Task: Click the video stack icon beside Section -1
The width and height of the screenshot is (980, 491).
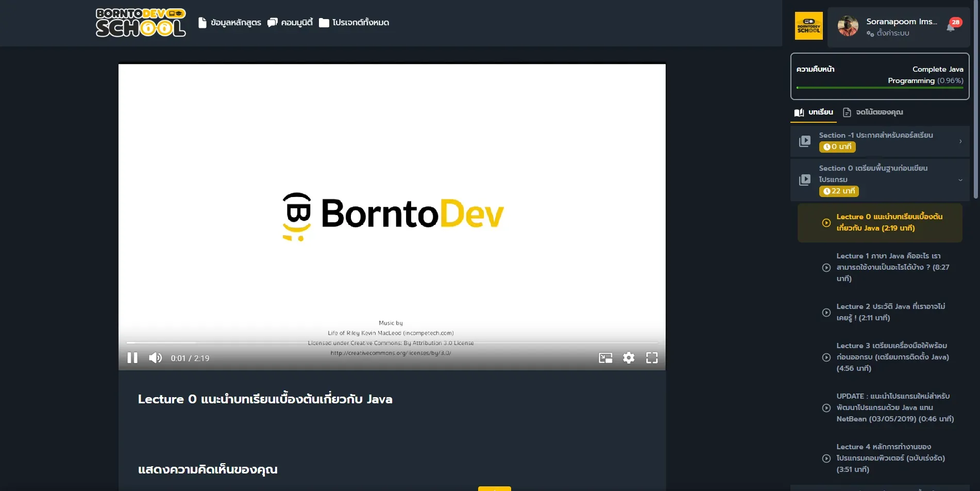Action: (x=805, y=141)
